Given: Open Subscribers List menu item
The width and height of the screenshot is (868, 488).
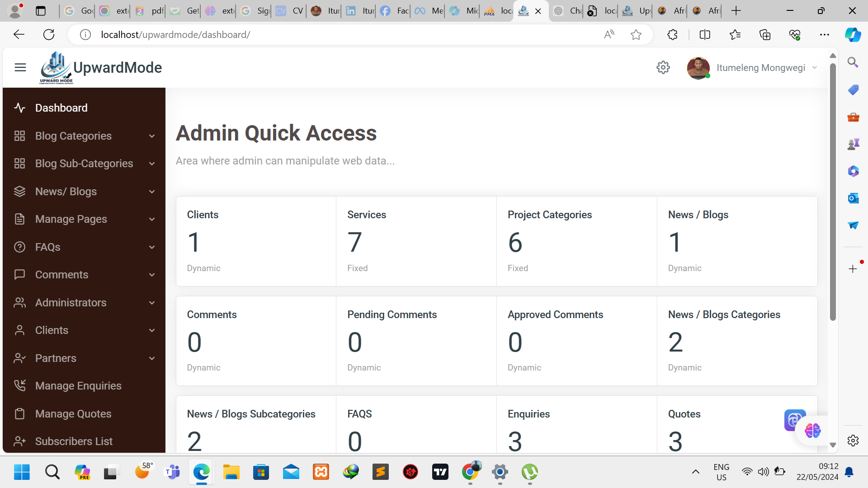Looking at the screenshot, I should (x=74, y=441).
